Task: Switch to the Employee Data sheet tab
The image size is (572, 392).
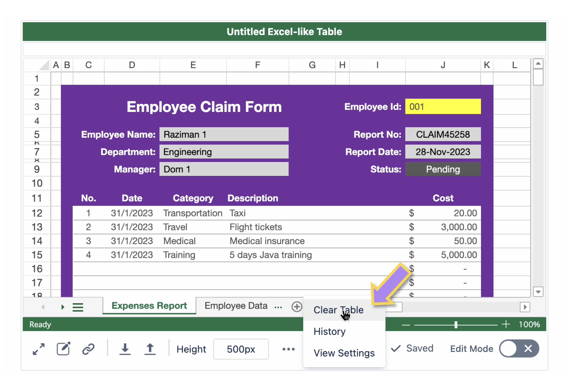Action: (236, 306)
